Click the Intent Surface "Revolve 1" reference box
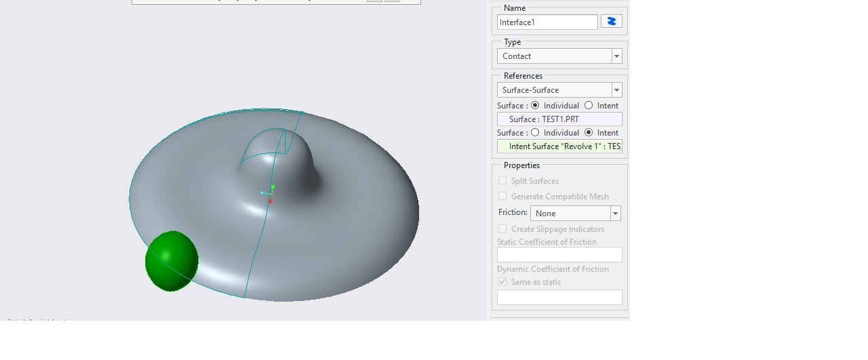The image size is (868, 360). (559, 146)
